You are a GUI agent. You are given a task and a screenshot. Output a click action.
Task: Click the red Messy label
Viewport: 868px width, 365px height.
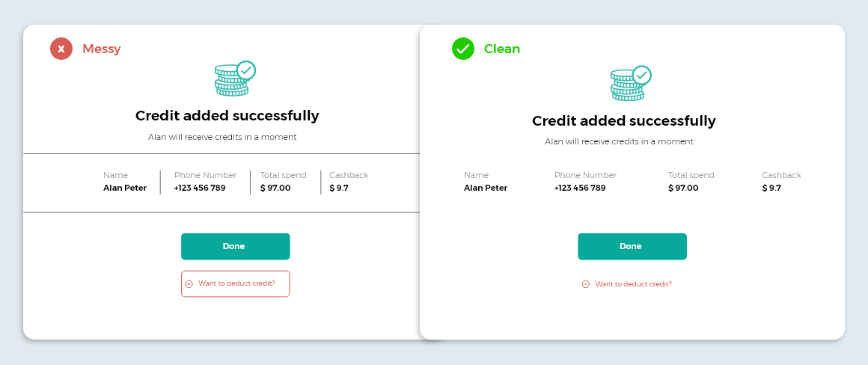101,49
